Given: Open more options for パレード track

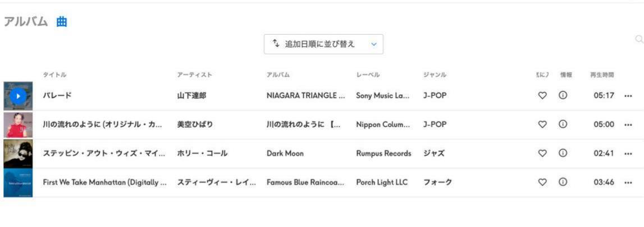Looking at the screenshot, I should [628, 96].
